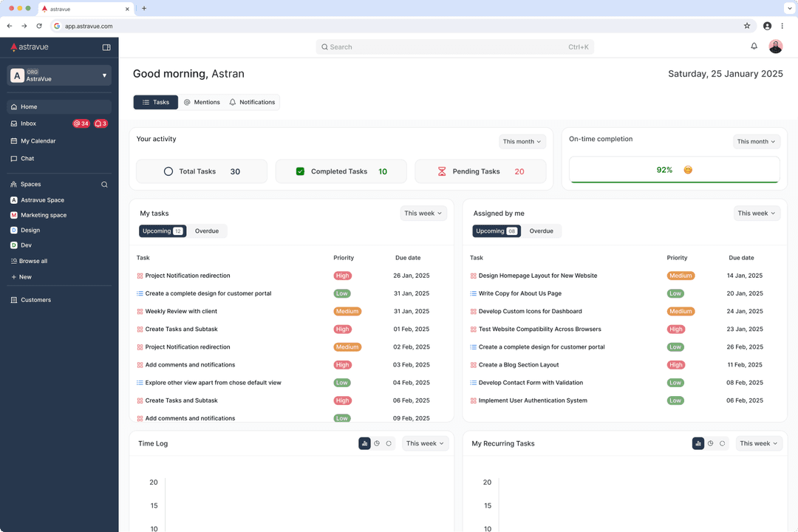Switch to the Mentions tab
798x532 pixels.
[202, 102]
